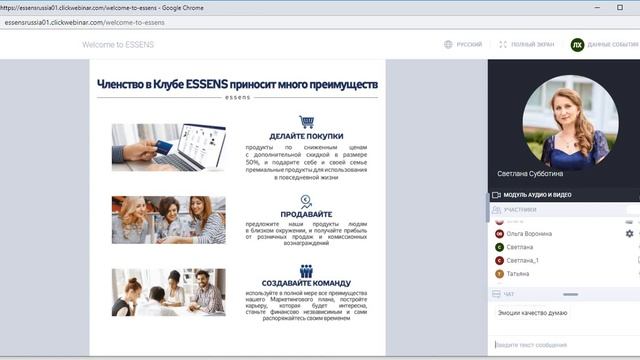Click the green avatar next to Светлана

click(499, 247)
